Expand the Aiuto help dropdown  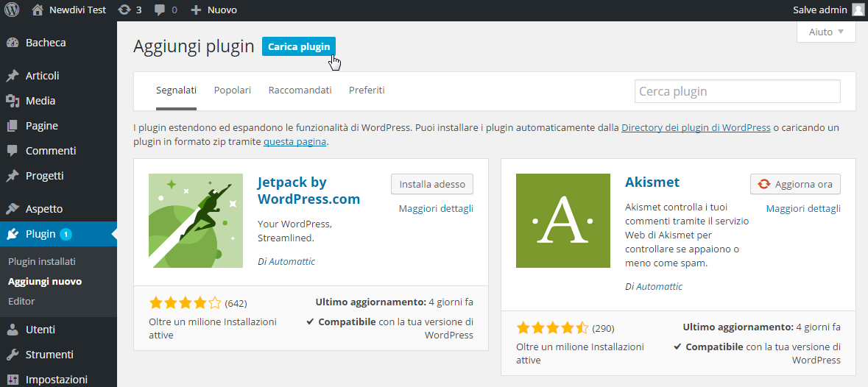826,32
